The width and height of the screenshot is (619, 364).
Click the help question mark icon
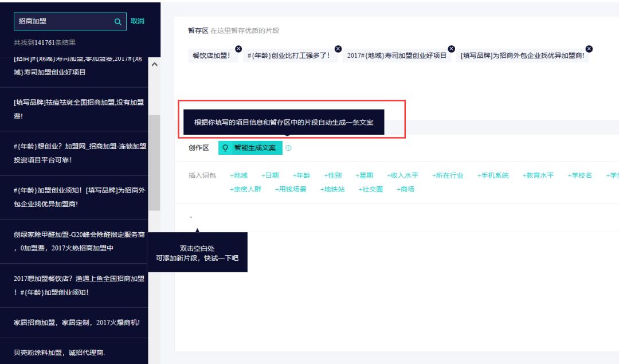[288, 148]
